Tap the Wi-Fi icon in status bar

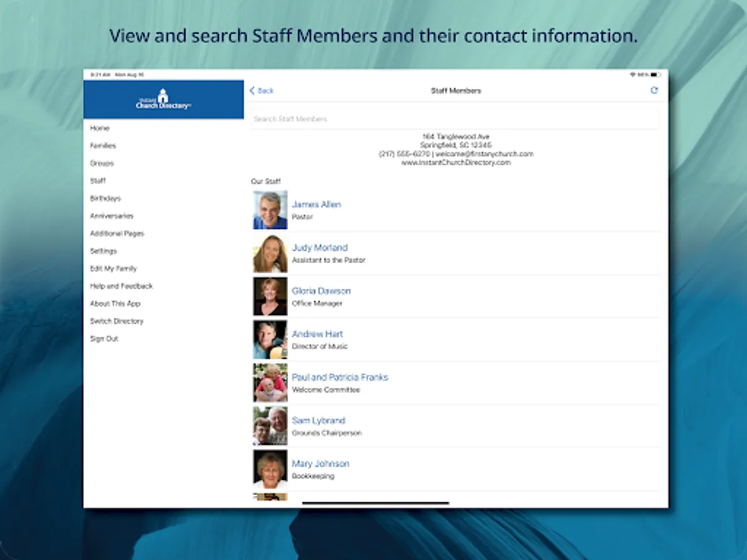point(632,75)
